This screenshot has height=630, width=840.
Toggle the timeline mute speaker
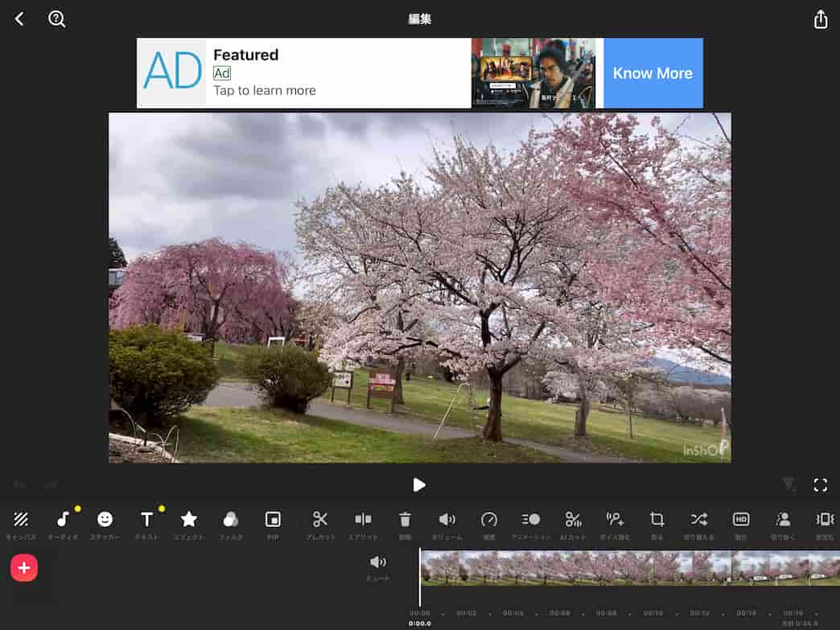click(377, 562)
